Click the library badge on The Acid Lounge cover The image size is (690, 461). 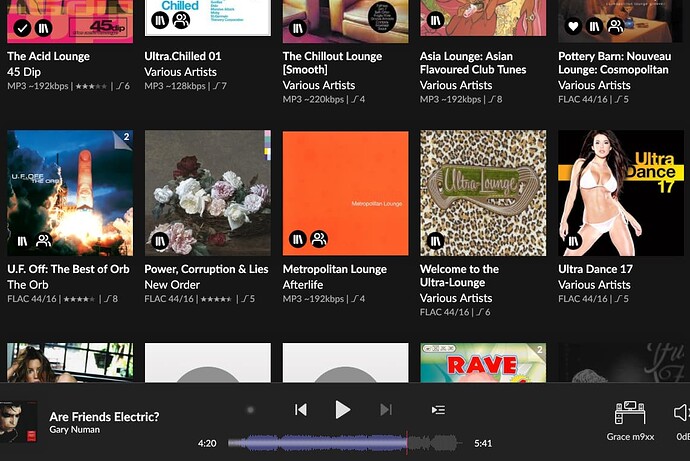click(44, 28)
